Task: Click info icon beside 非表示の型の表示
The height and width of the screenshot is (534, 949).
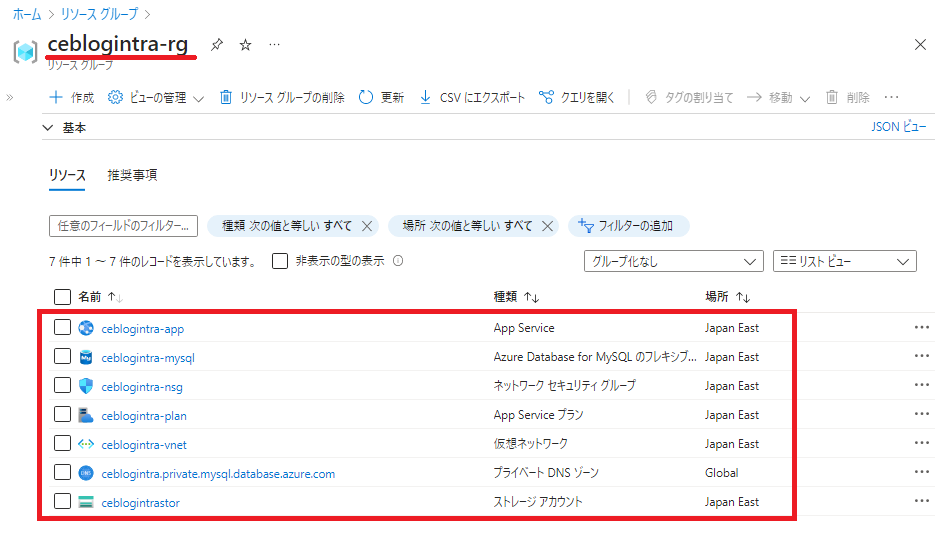Action: [x=398, y=261]
